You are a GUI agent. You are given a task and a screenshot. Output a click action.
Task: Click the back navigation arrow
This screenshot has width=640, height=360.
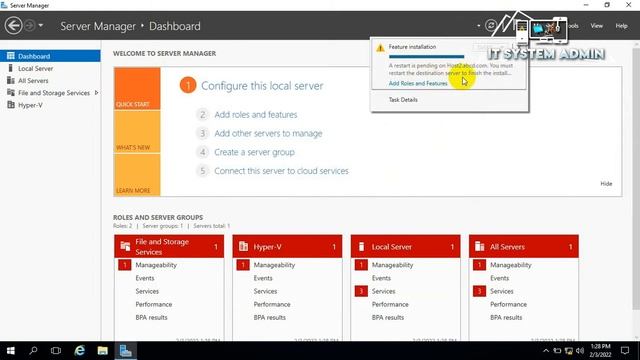click(x=13, y=26)
